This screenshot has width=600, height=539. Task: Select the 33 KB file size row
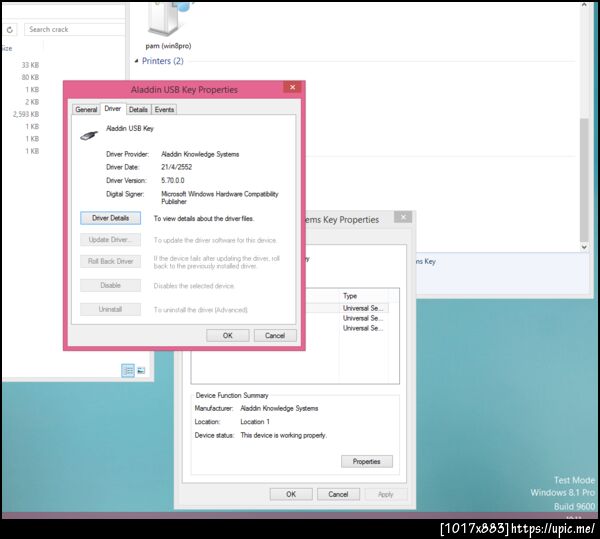30,65
